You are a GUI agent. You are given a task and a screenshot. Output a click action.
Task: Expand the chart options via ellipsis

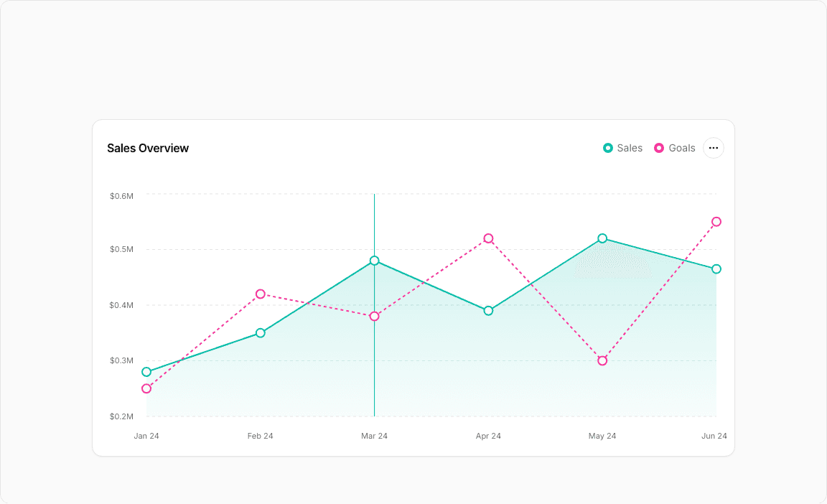pyautogui.click(x=713, y=148)
